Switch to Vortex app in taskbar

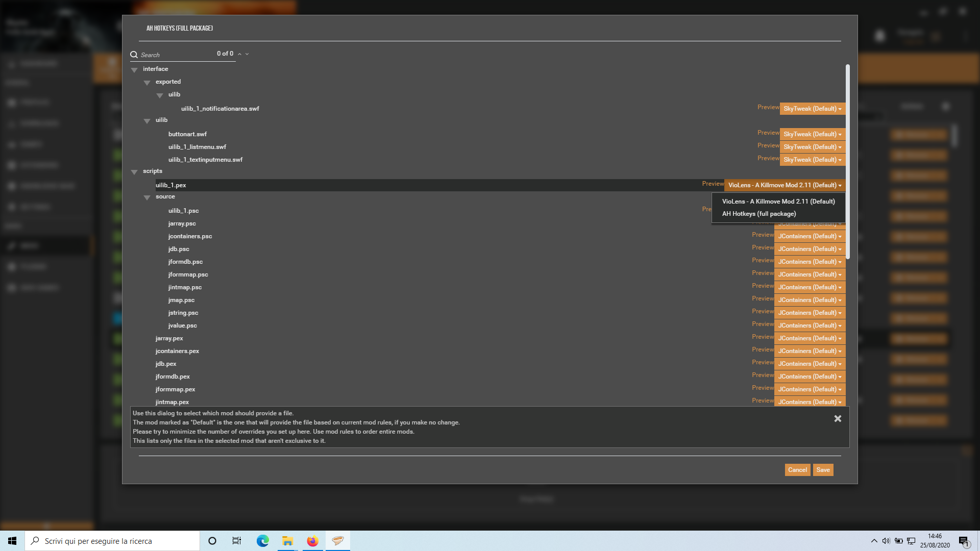tap(337, 541)
